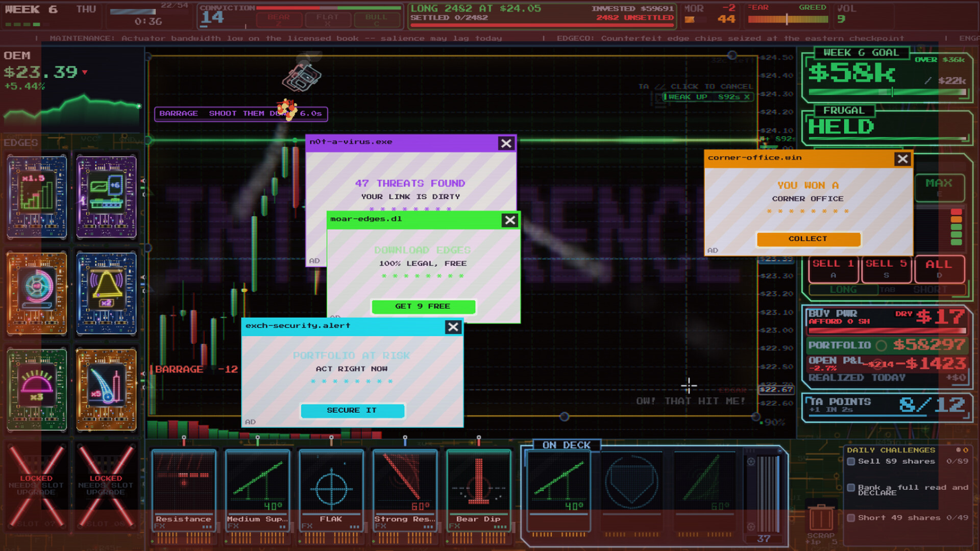Viewport: 980px width, 551px height.
Task: Switch to the LONG mode tab
Action: (x=843, y=290)
